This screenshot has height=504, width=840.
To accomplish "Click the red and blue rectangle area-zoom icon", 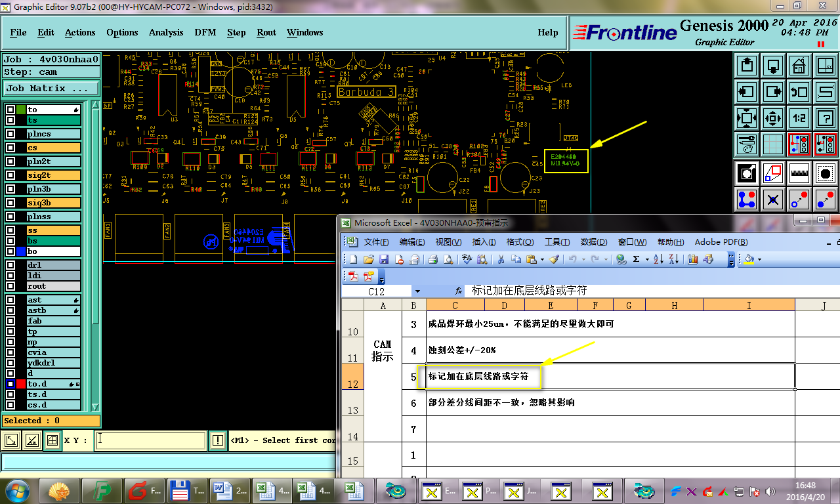I will click(773, 173).
